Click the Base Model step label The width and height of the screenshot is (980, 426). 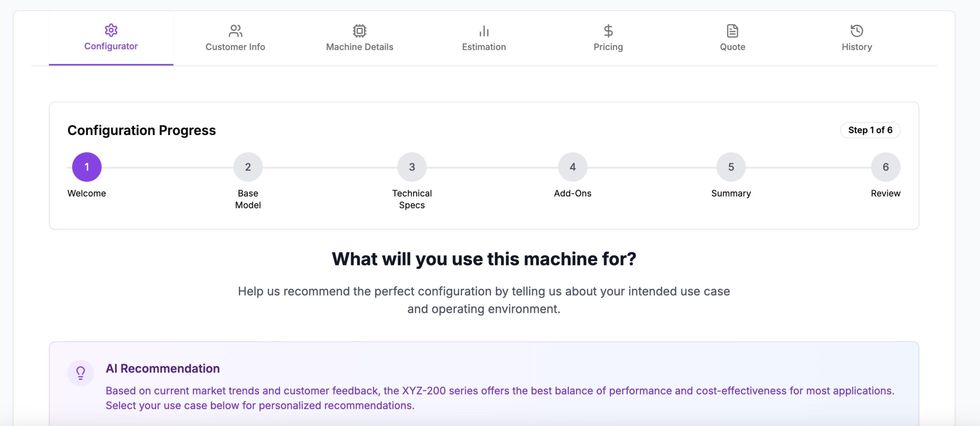click(248, 199)
